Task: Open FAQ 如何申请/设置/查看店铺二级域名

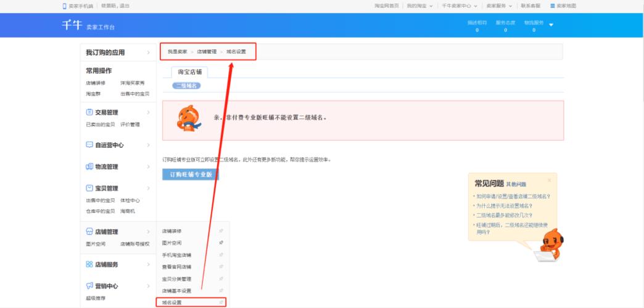Action: (x=513, y=197)
